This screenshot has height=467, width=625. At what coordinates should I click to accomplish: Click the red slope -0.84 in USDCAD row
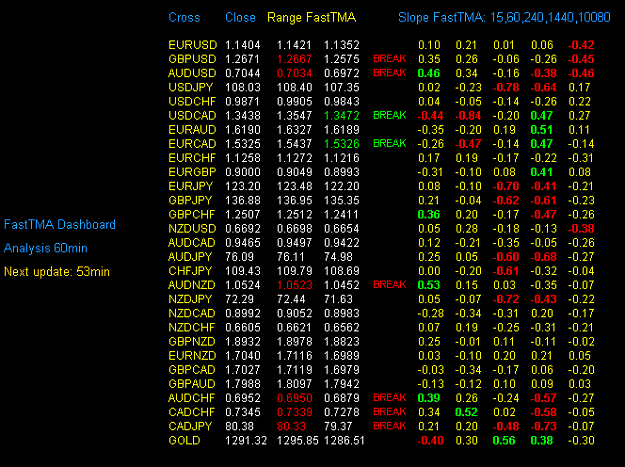[468, 116]
